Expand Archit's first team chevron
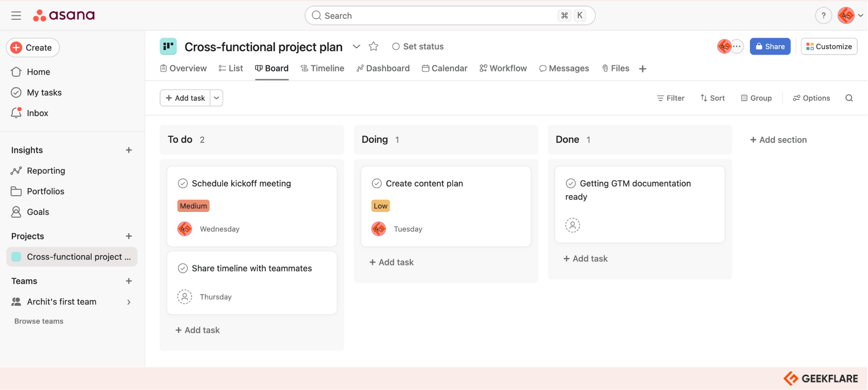This screenshot has height=390, width=868. [x=129, y=302]
